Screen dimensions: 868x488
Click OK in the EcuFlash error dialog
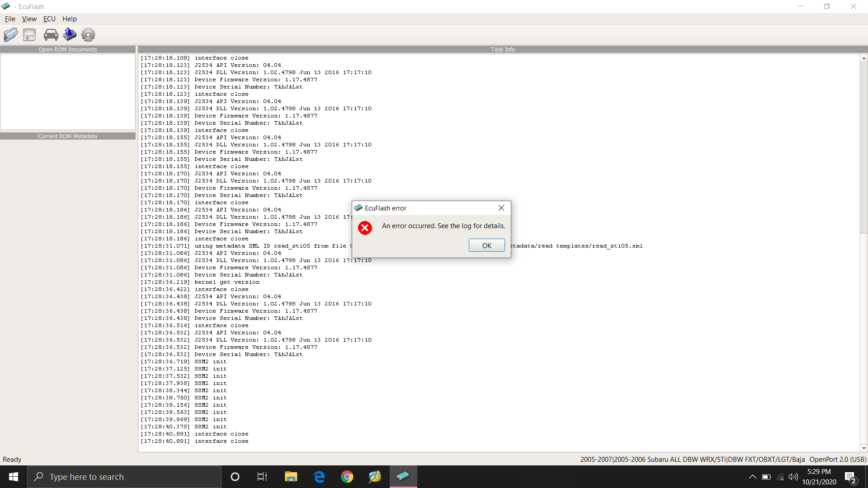pos(487,245)
